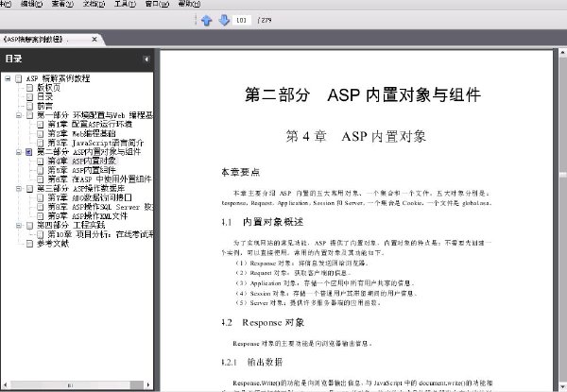Select the ASP 精解案例教程 root bookmark
This screenshot has width=567, height=392.
pyautogui.click(x=58, y=78)
